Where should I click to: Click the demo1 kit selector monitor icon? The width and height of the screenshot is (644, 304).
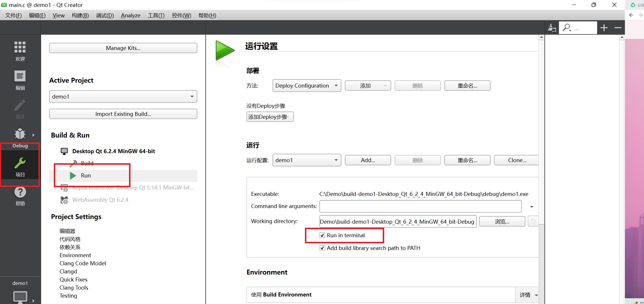point(20,297)
